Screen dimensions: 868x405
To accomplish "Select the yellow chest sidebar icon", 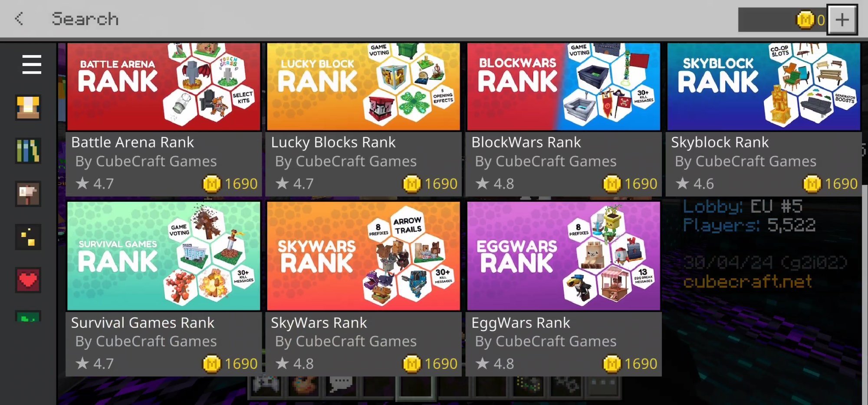I will point(28,107).
